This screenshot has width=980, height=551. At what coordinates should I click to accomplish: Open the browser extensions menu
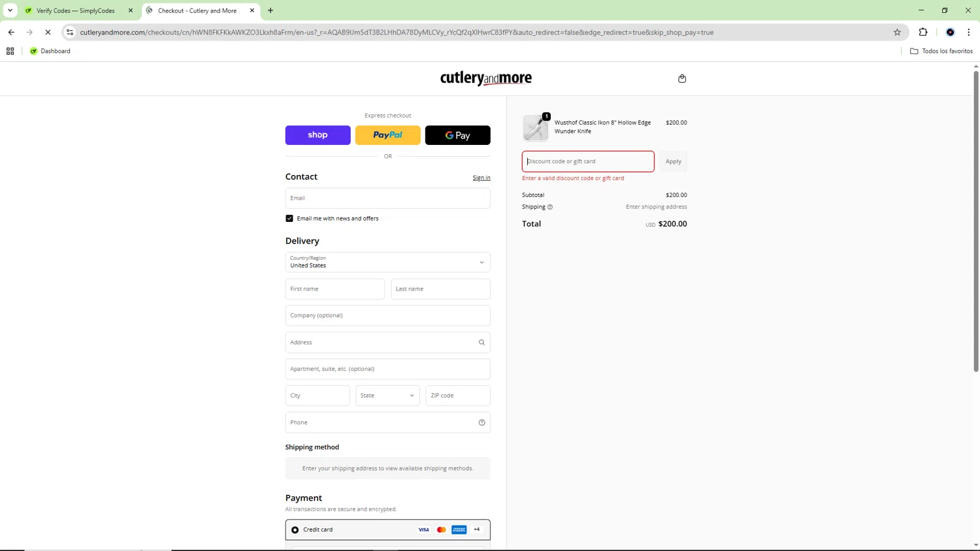(x=923, y=32)
